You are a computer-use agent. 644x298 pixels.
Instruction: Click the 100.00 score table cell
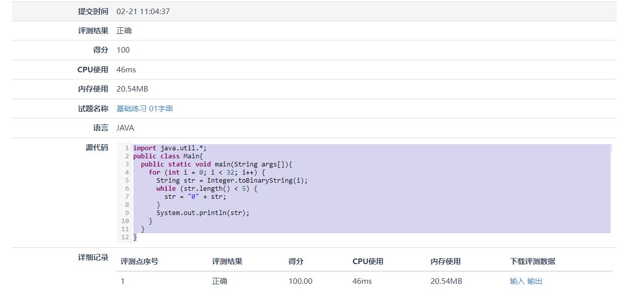[300, 281]
